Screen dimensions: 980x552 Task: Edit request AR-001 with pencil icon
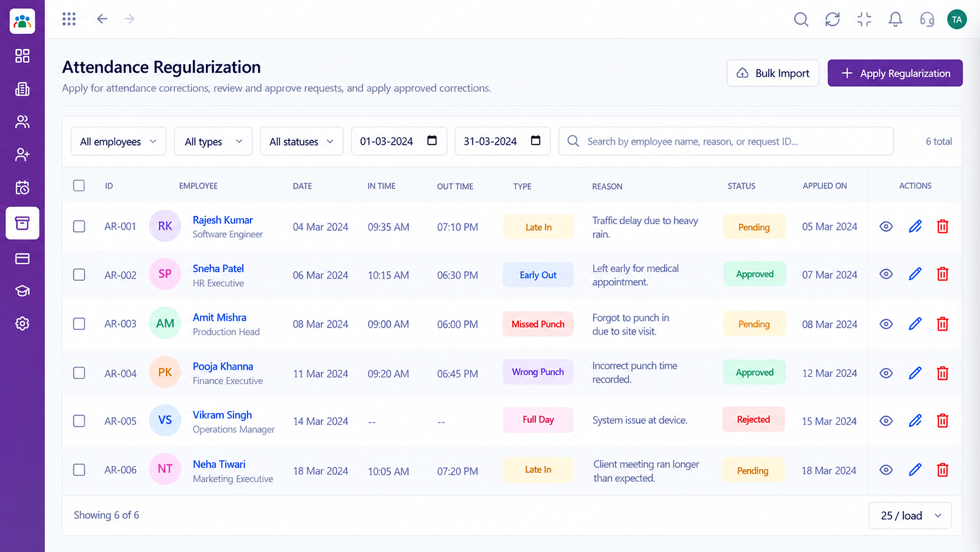coord(915,226)
